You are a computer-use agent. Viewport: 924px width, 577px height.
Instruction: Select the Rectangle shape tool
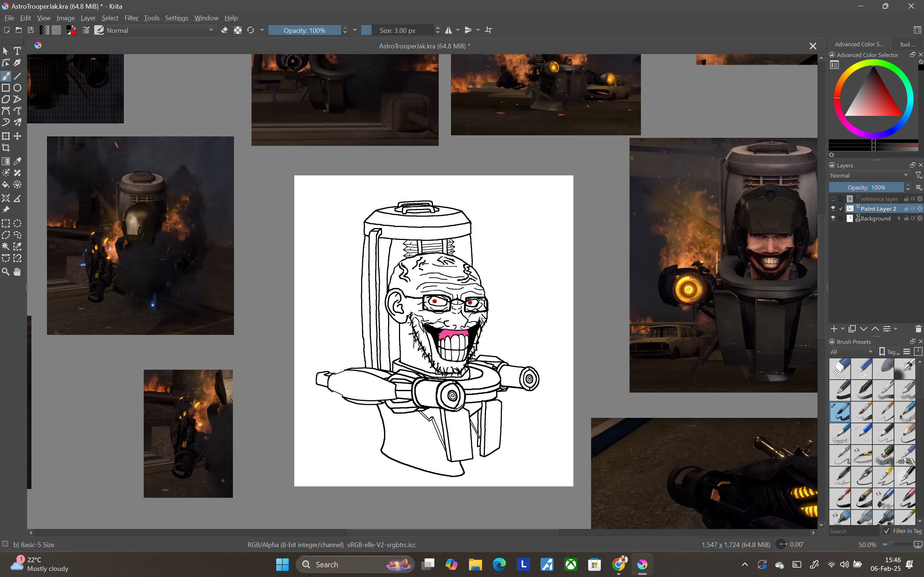point(6,88)
